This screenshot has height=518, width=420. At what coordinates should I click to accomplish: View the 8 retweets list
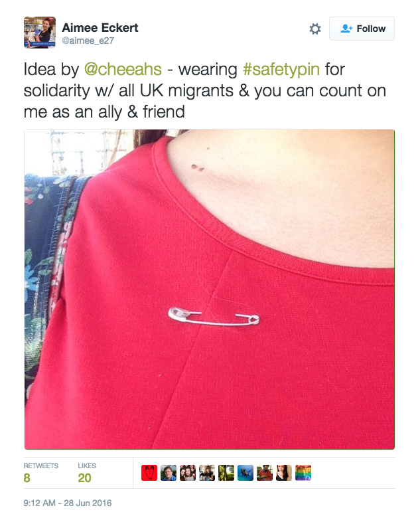40,473
